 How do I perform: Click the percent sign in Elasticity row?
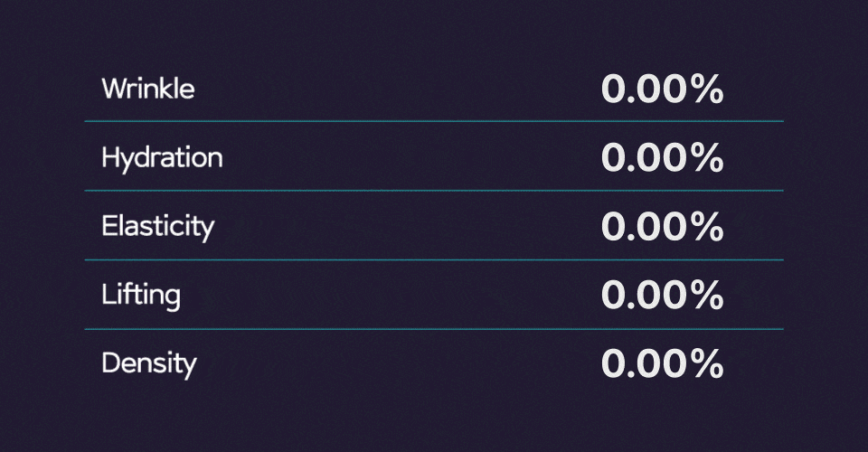[x=707, y=226]
